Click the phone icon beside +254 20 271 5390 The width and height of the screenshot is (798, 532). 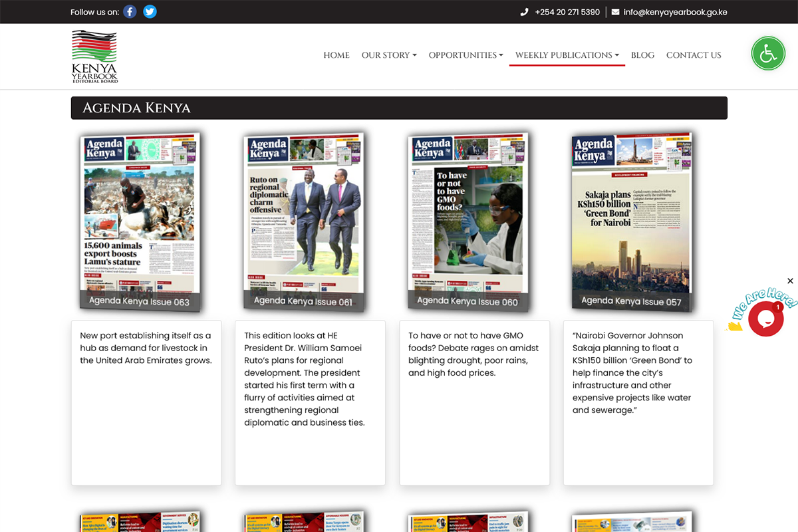click(x=525, y=11)
